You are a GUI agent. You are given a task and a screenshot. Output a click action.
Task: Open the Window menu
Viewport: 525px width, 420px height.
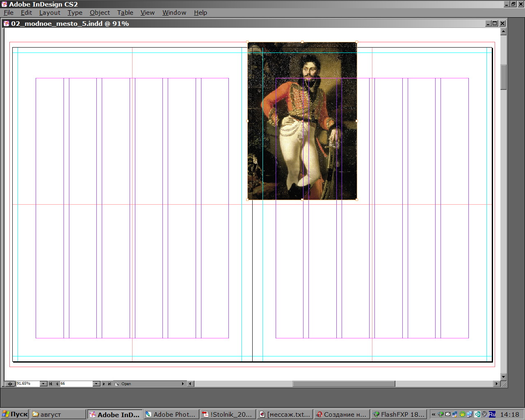click(174, 13)
